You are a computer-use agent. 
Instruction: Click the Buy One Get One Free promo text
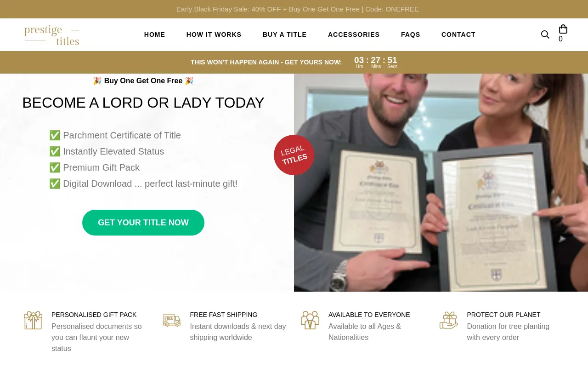click(x=143, y=81)
